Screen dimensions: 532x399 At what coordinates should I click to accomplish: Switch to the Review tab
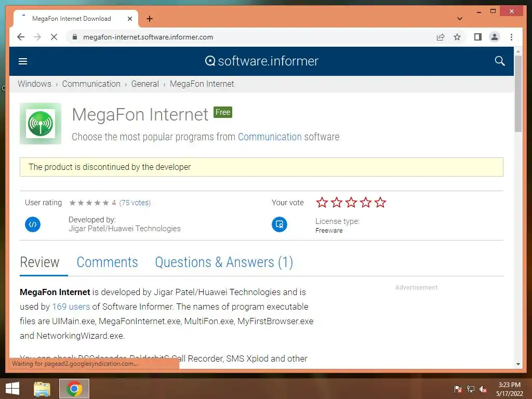[x=39, y=262]
